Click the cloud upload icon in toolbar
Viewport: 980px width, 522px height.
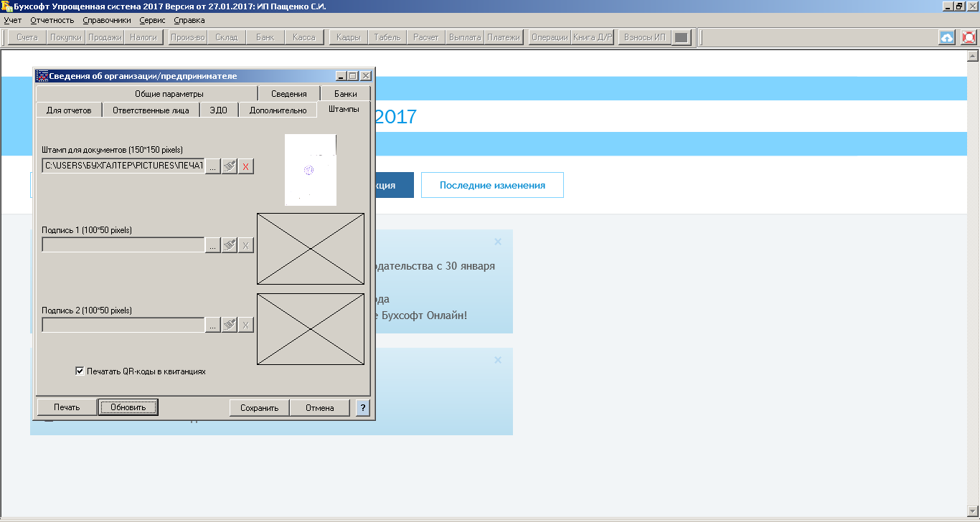pos(947,37)
